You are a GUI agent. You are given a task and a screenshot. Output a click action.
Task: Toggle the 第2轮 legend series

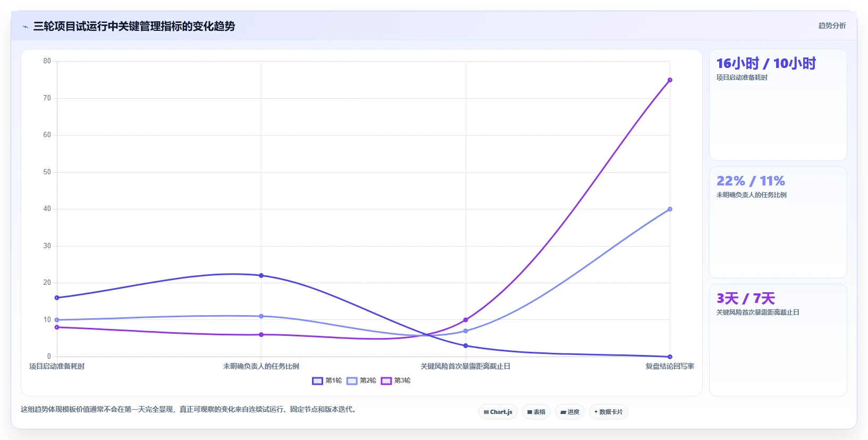(x=361, y=380)
